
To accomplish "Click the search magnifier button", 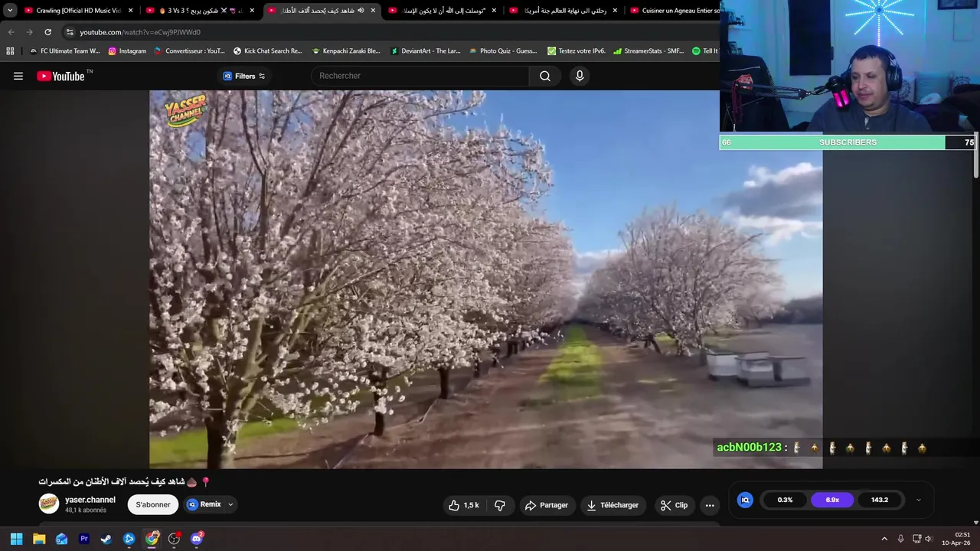I will [545, 76].
